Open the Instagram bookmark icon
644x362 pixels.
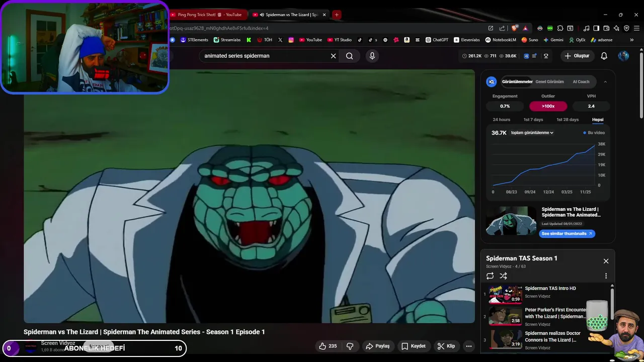coord(291,40)
